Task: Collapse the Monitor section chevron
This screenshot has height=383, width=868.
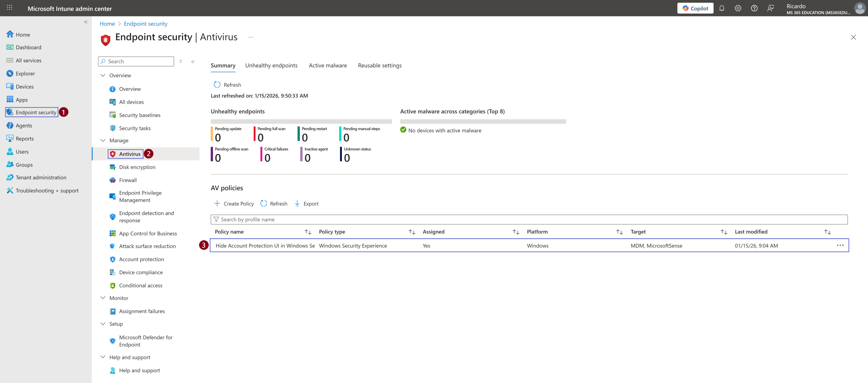Action: click(103, 298)
